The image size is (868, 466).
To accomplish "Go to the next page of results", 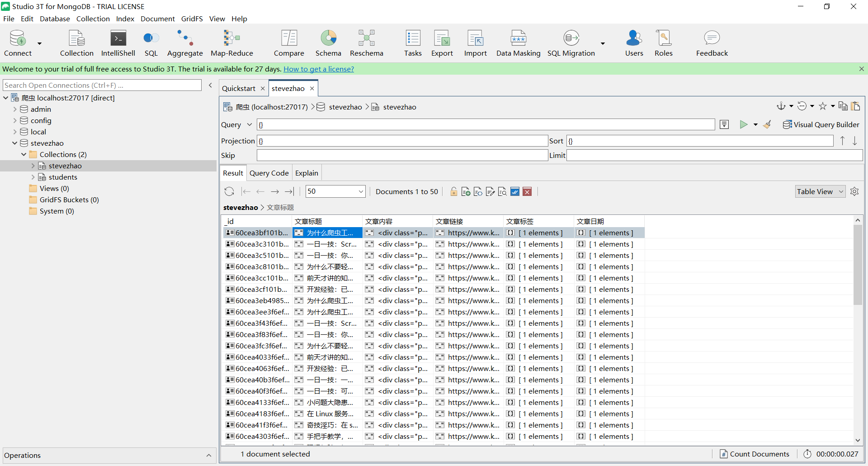I will (x=274, y=191).
